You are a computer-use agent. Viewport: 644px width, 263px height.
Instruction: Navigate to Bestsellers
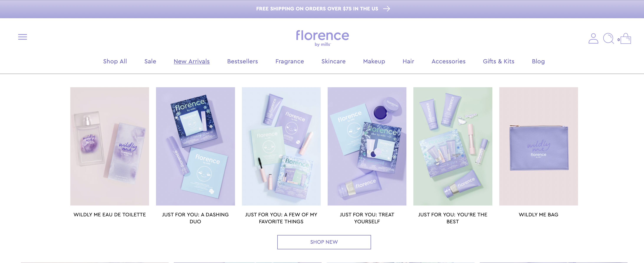pyautogui.click(x=243, y=61)
